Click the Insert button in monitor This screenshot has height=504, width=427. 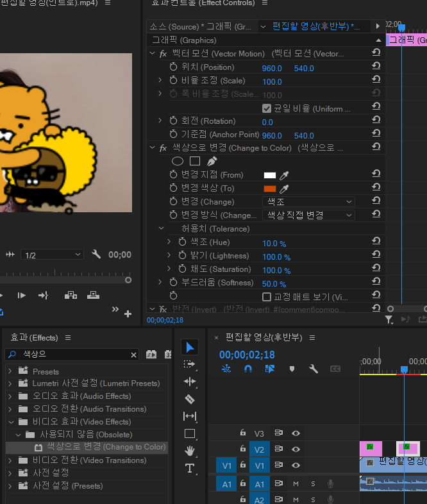point(71,295)
